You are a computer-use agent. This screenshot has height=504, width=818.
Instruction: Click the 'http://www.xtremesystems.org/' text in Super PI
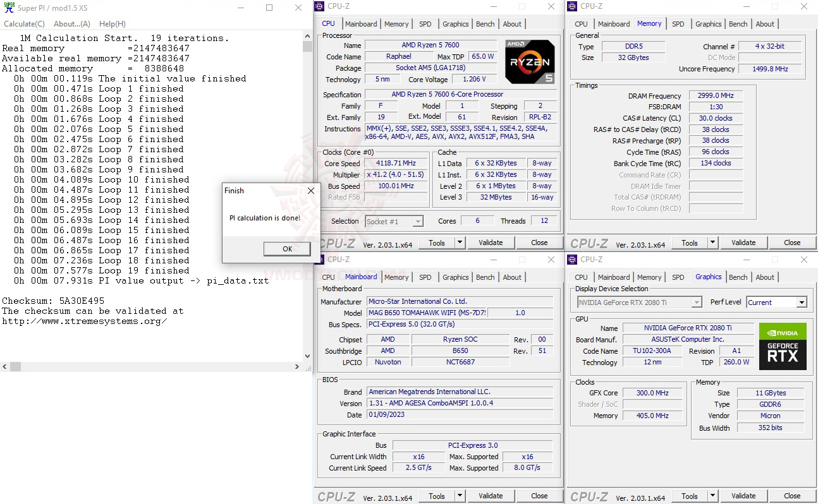pos(85,321)
